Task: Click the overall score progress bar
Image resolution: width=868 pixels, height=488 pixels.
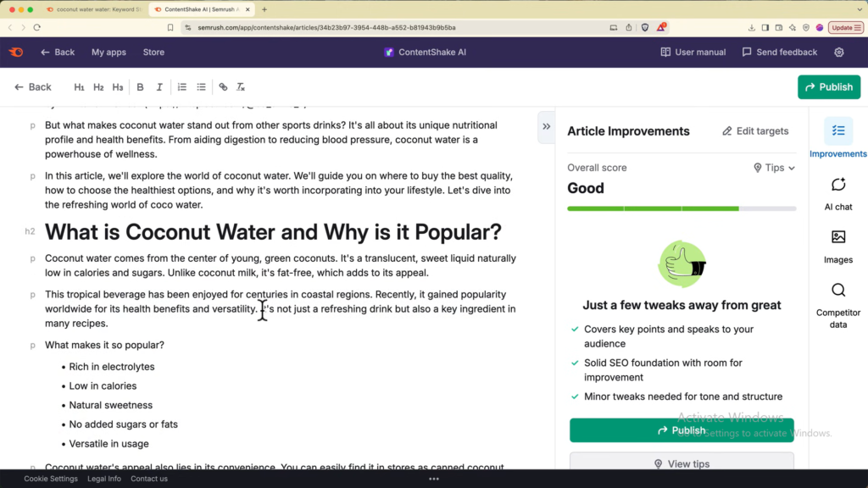Action: tap(682, 208)
